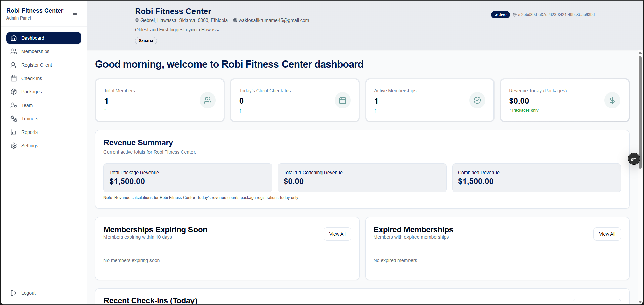Click the globe icon beside gym ID

pyautogui.click(x=514, y=15)
